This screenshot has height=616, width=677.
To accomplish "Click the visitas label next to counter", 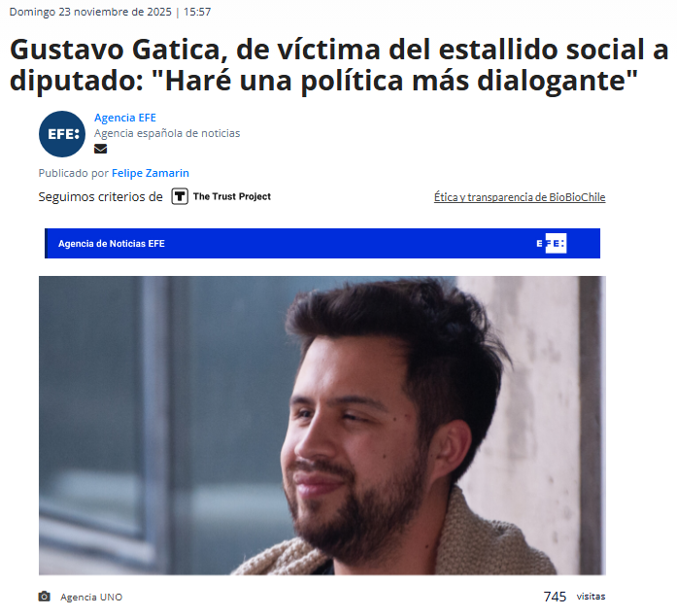I will [x=591, y=597].
